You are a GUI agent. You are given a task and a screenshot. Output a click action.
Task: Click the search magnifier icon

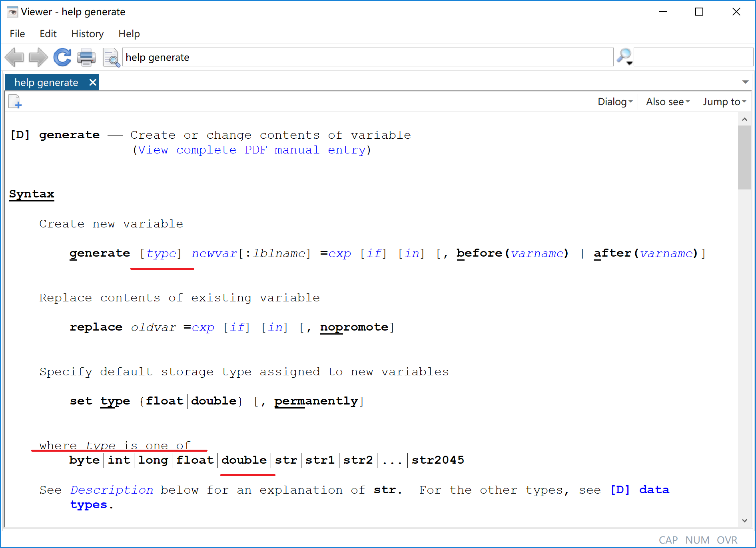(624, 57)
